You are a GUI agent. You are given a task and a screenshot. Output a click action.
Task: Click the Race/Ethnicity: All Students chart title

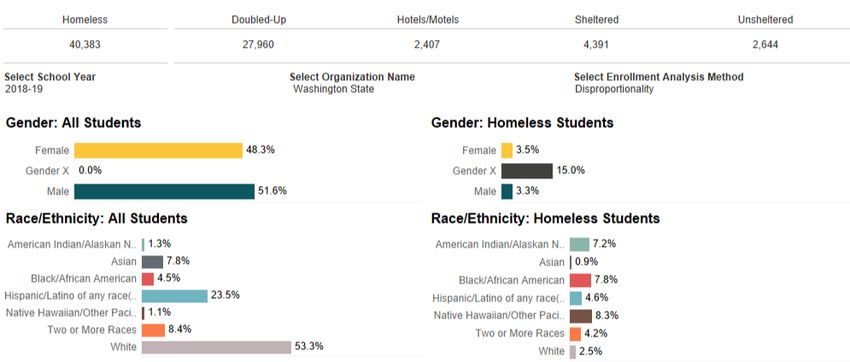[96, 218]
